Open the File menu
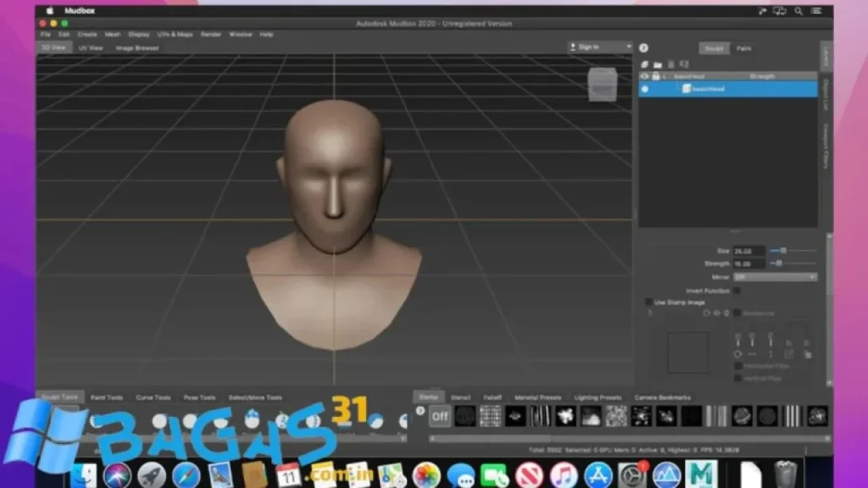Image resolution: width=868 pixels, height=488 pixels. pyautogui.click(x=45, y=34)
